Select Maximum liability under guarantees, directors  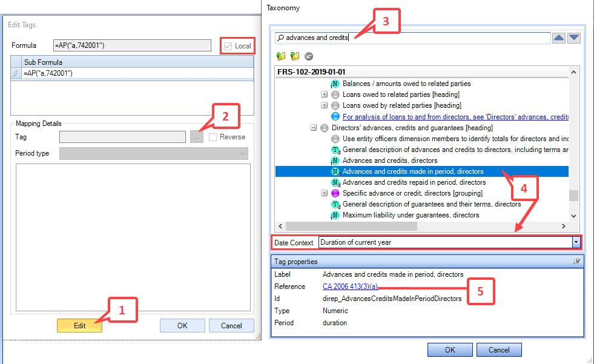(411, 215)
